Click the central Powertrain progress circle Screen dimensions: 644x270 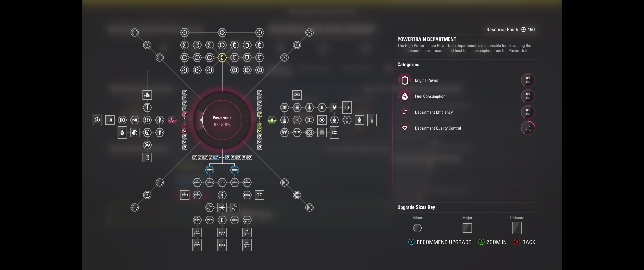[x=222, y=121]
